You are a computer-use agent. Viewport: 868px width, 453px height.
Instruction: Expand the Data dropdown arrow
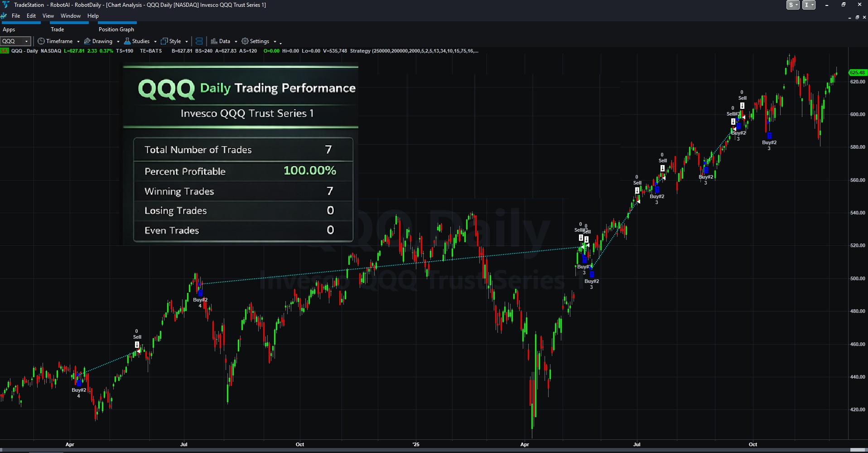tap(236, 42)
